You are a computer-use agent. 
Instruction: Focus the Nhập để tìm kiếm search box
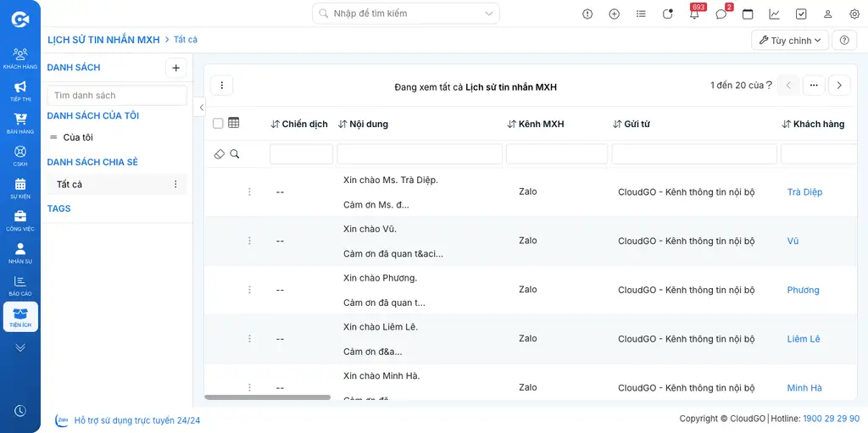(405, 14)
